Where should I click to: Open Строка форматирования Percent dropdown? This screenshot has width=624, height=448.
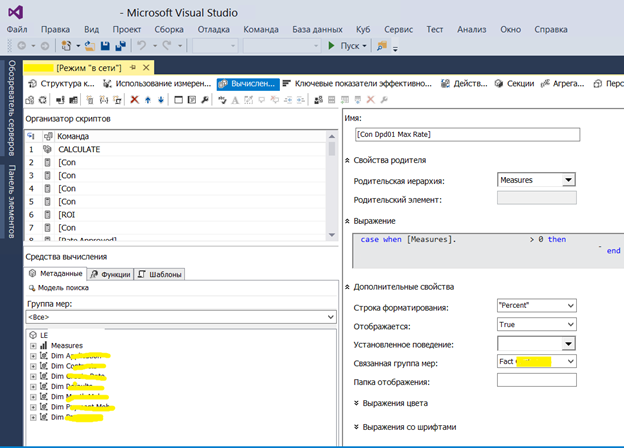[570, 306]
